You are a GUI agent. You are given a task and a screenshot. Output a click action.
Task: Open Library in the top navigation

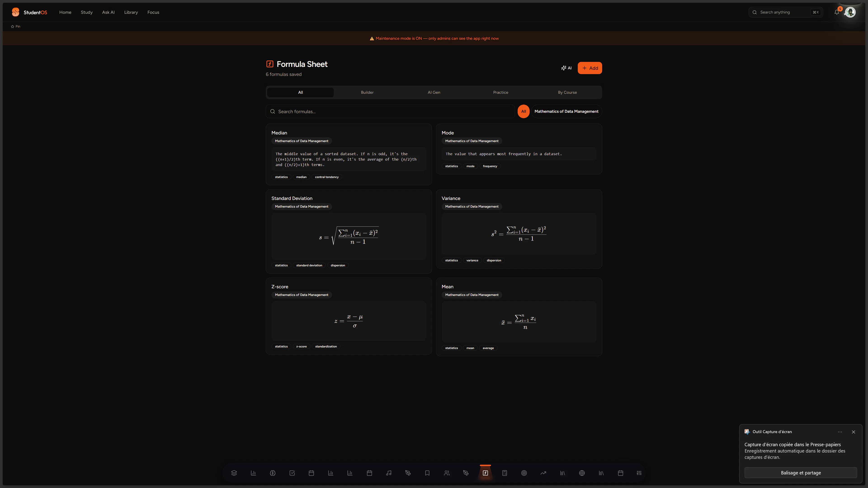click(131, 12)
